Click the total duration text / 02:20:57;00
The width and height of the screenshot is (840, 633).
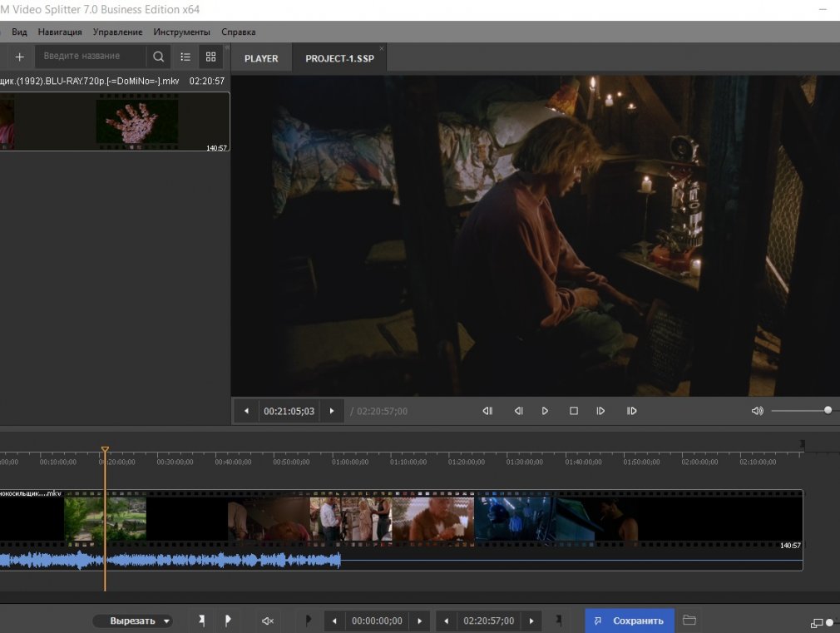coord(378,411)
